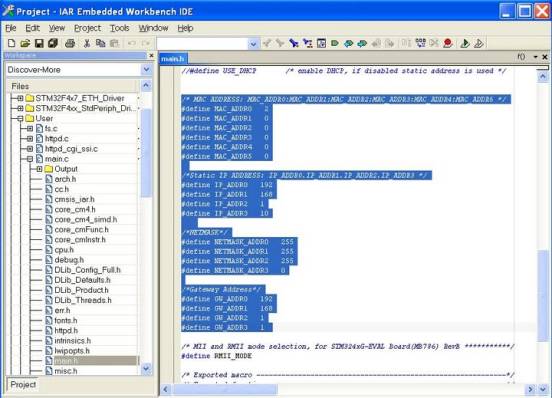
Task: Start Download and Debug
Action: (465, 43)
